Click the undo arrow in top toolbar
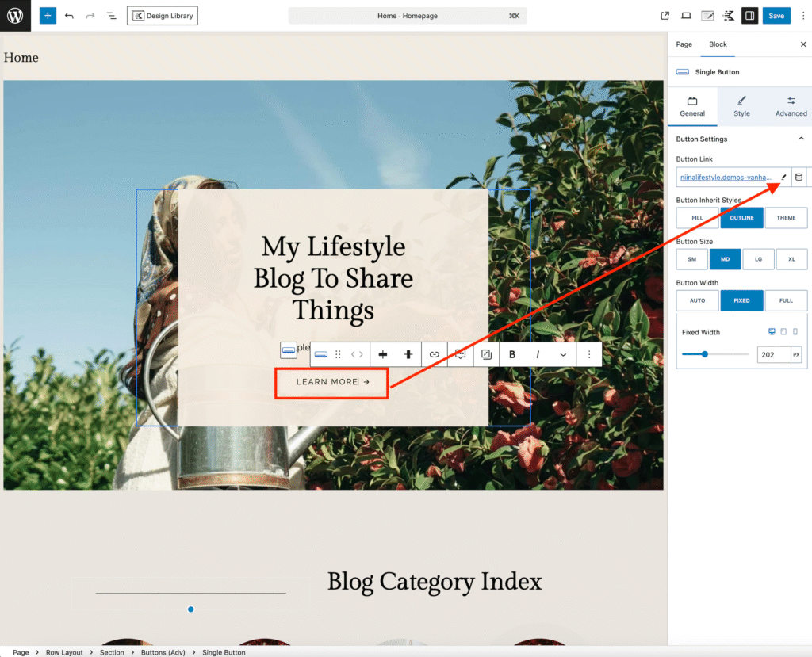 click(69, 16)
